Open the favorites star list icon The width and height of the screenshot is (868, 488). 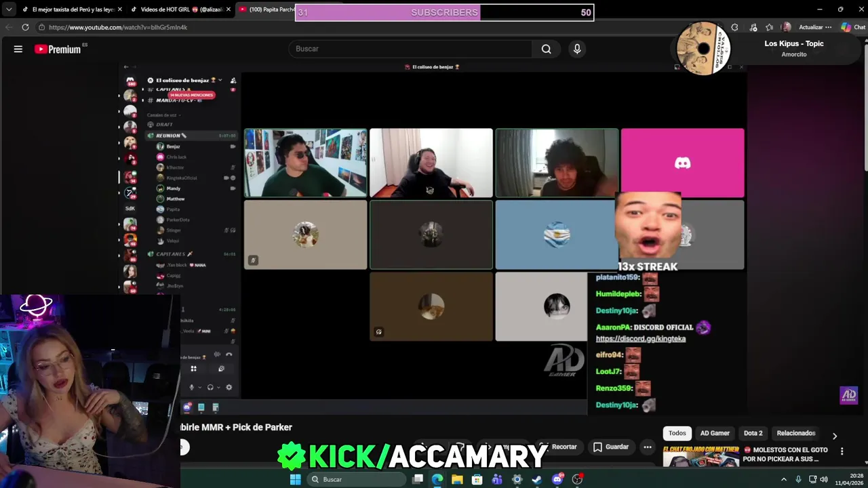(769, 27)
